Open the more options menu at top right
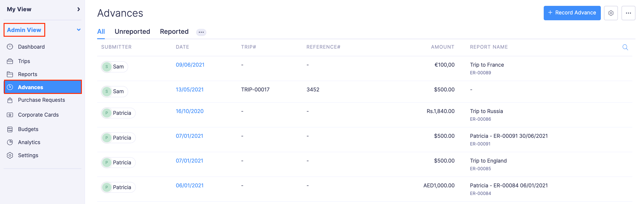Viewport: 644px width, 204px height. point(628,13)
